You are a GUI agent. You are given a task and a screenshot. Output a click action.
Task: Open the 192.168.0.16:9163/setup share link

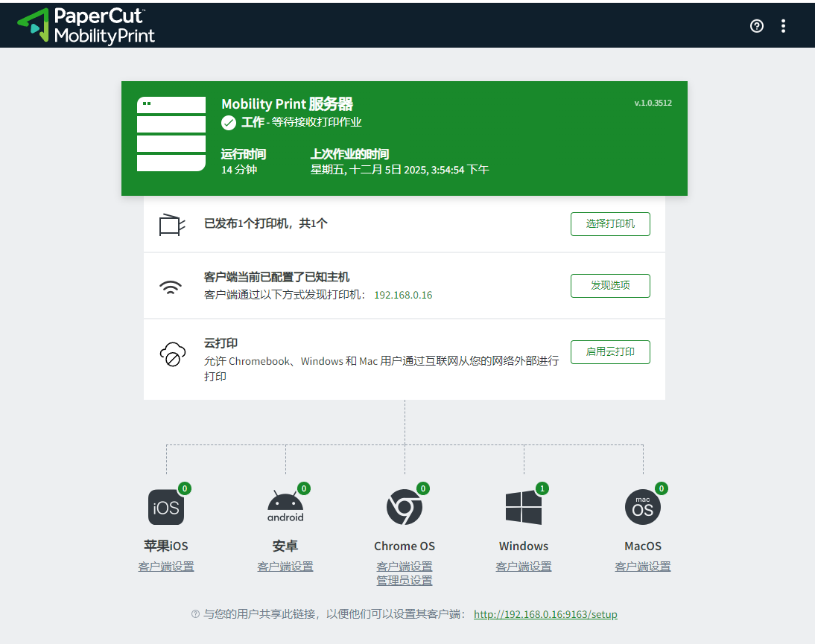coord(545,614)
